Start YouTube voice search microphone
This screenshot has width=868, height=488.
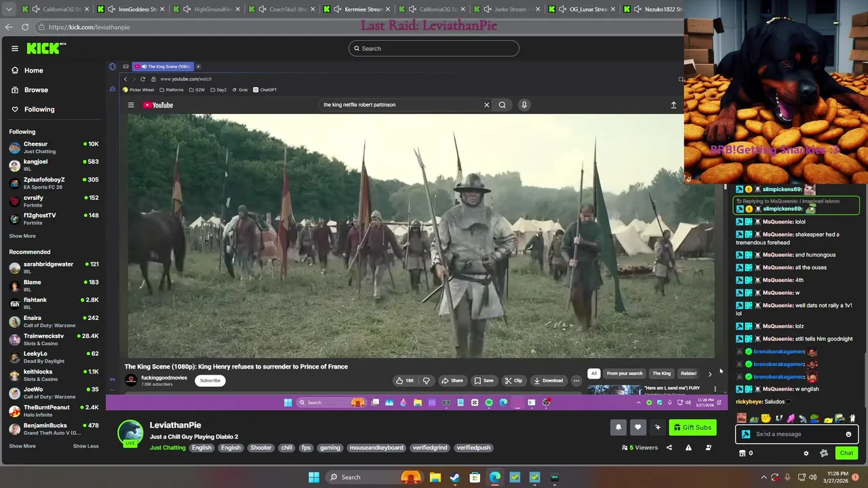pos(524,105)
